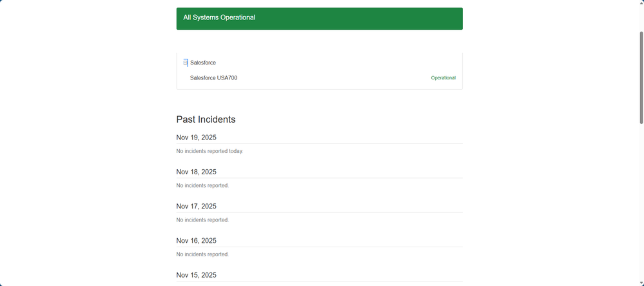Click the vertical scrollbar thumb
Viewport: 644px width, 286px height.
(641, 77)
